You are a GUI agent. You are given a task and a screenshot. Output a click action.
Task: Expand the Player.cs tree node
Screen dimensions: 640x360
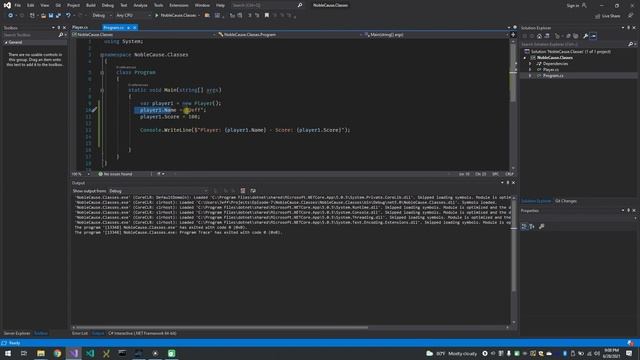530,70
